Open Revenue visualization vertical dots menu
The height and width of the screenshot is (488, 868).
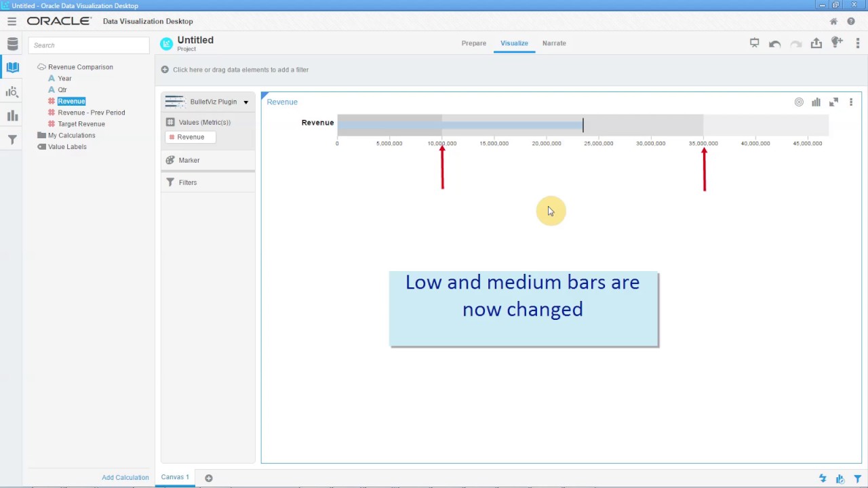point(851,102)
